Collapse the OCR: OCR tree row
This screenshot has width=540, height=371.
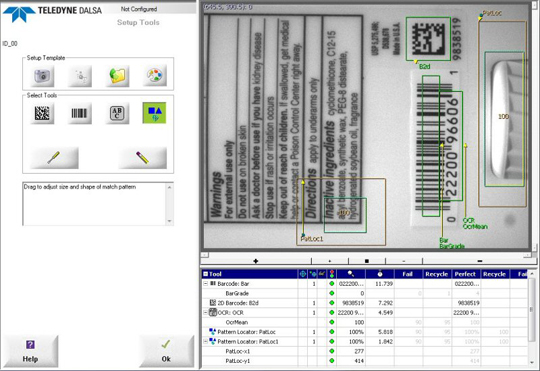click(206, 313)
